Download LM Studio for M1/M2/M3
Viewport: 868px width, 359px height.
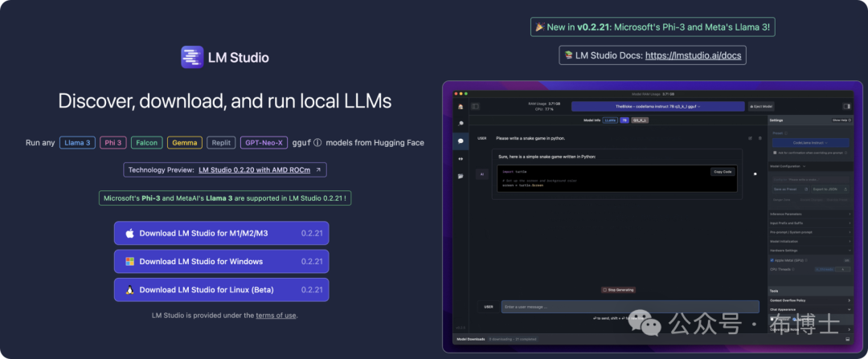pos(222,233)
